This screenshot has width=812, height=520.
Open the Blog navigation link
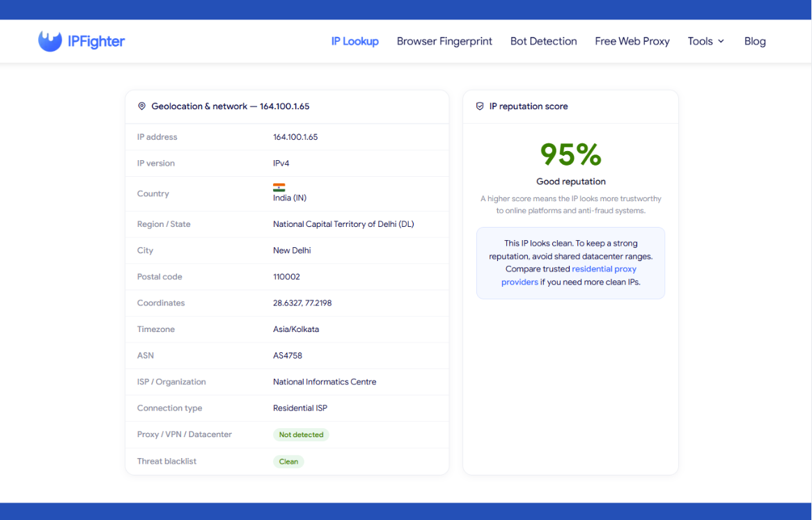754,41
